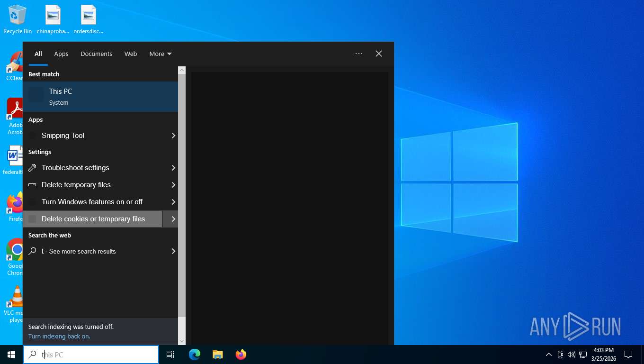Switch to the Documents search tab
The image size is (644, 364).
[96, 54]
